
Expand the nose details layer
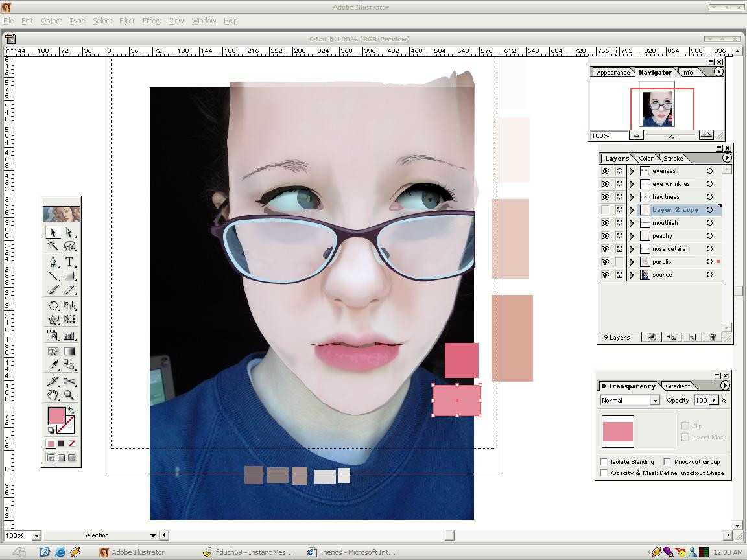[632, 249]
